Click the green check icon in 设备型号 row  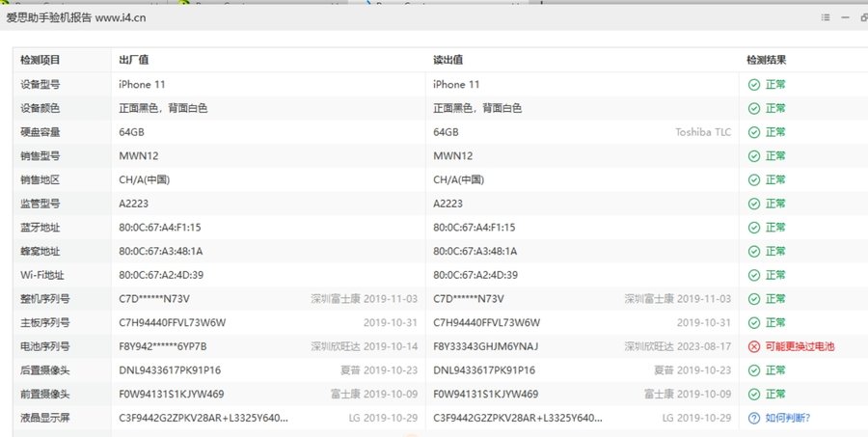point(754,85)
